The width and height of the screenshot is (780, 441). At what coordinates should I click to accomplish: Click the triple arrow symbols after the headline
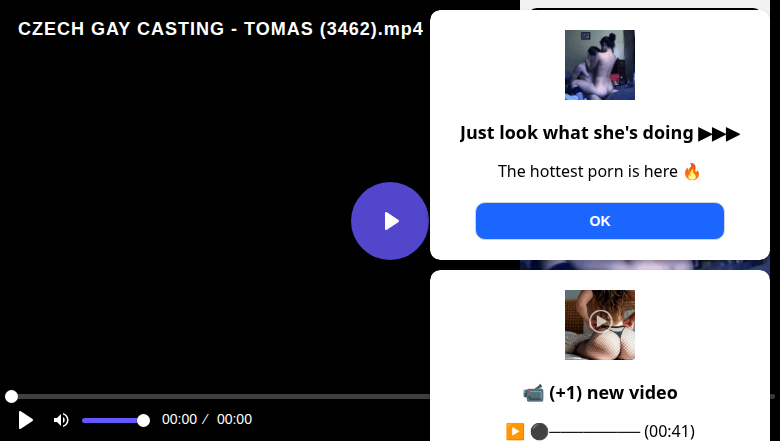tap(719, 134)
